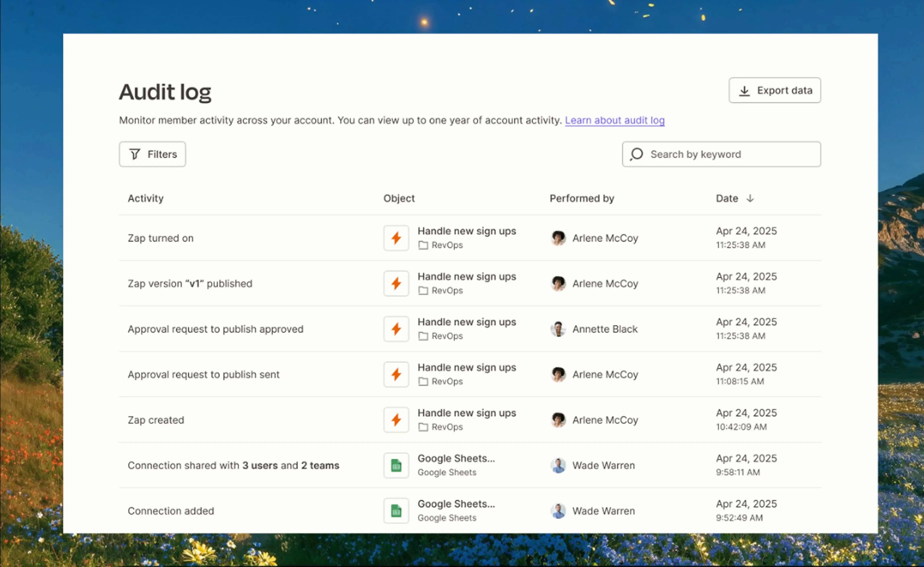Viewport: 924px width, 567px height.
Task: Open Learn about audit log link
Action: coord(614,120)
